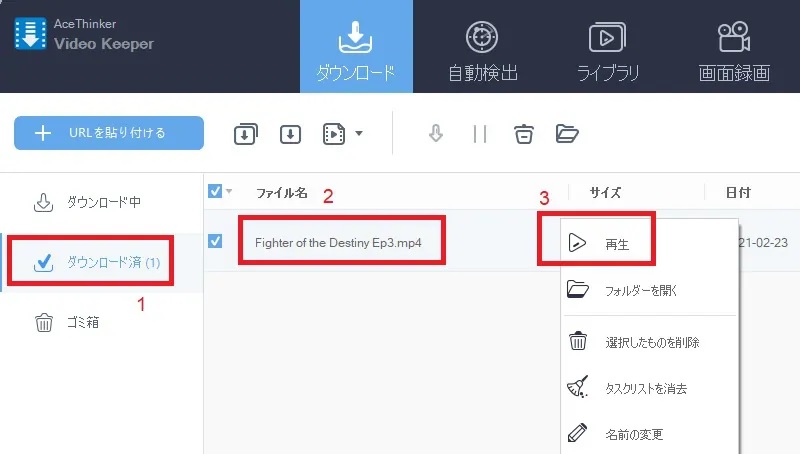
Task: Click the URLを貼り付ける button
Action: (x=109, y=133)
